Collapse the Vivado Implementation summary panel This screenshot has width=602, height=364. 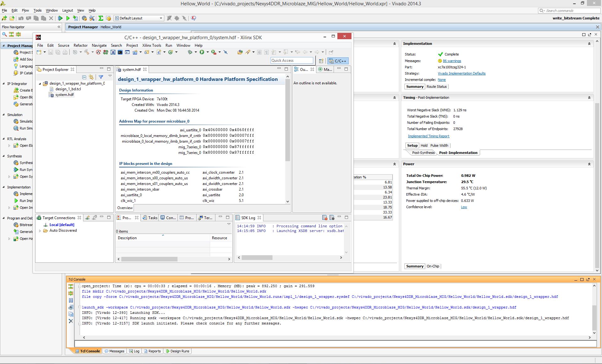coord(589,44)
